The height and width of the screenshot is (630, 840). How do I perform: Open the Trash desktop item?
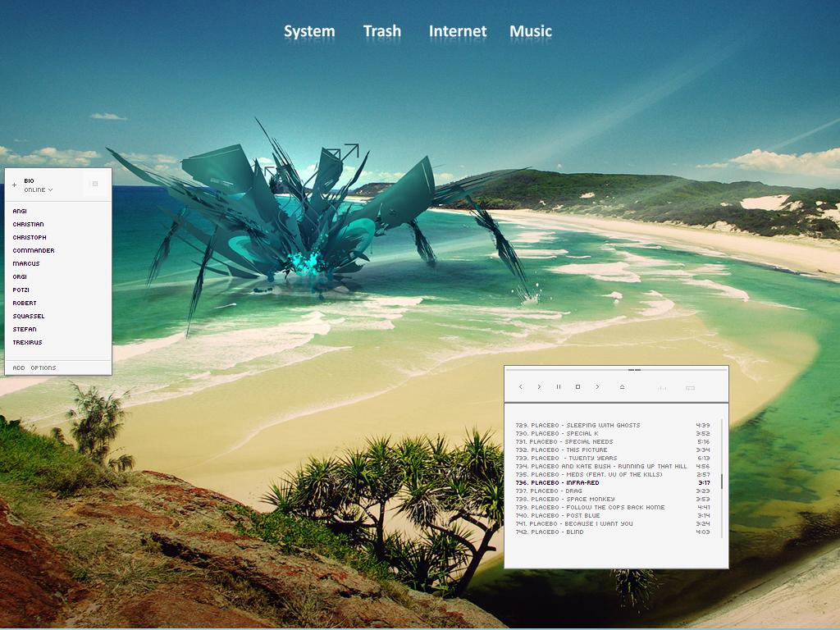382,31
